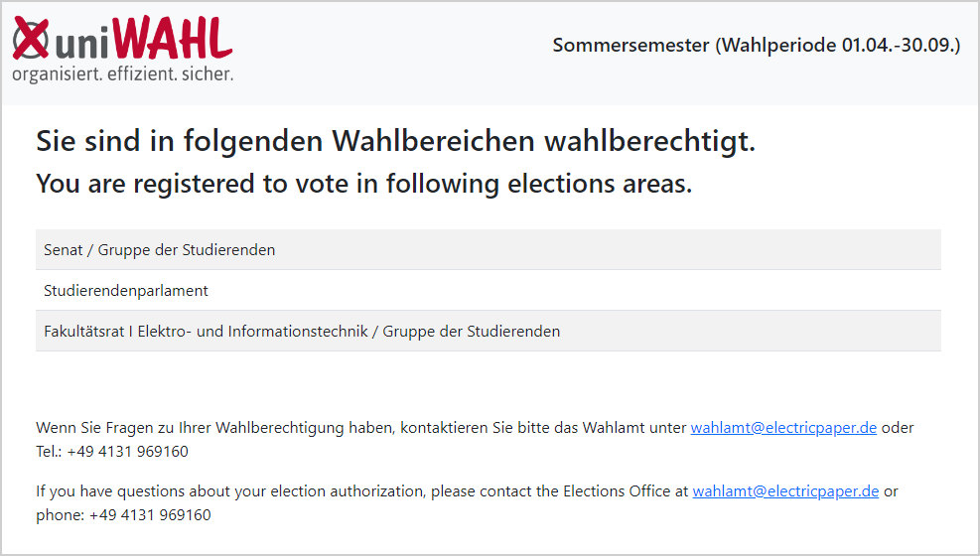
Task: Click the word 'Senat' in first row
Action: (64, 250)
